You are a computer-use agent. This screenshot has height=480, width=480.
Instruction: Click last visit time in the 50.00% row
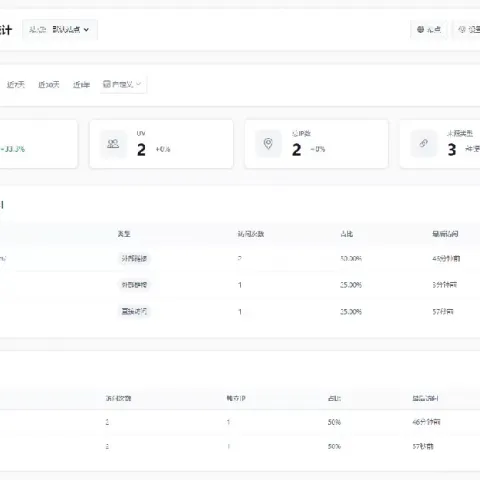pyautogui.click(x=446, y=259)
